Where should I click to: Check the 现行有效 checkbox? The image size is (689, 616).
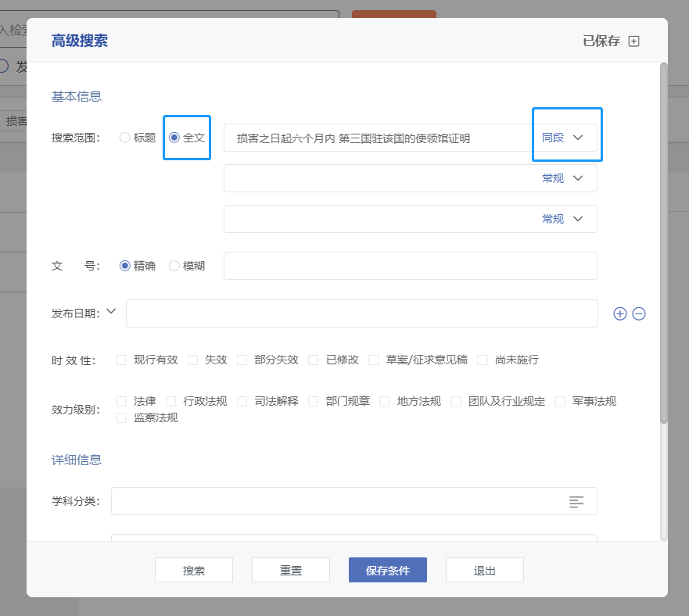[121, 360]
